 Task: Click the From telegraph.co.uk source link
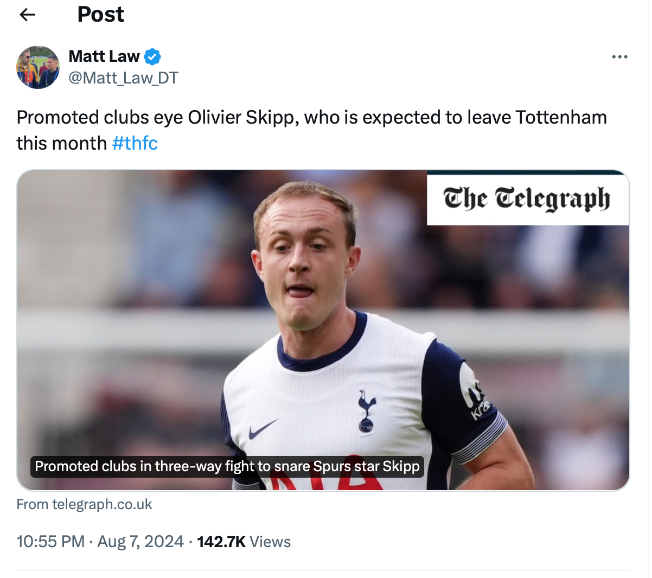click(x=84, y=505)
